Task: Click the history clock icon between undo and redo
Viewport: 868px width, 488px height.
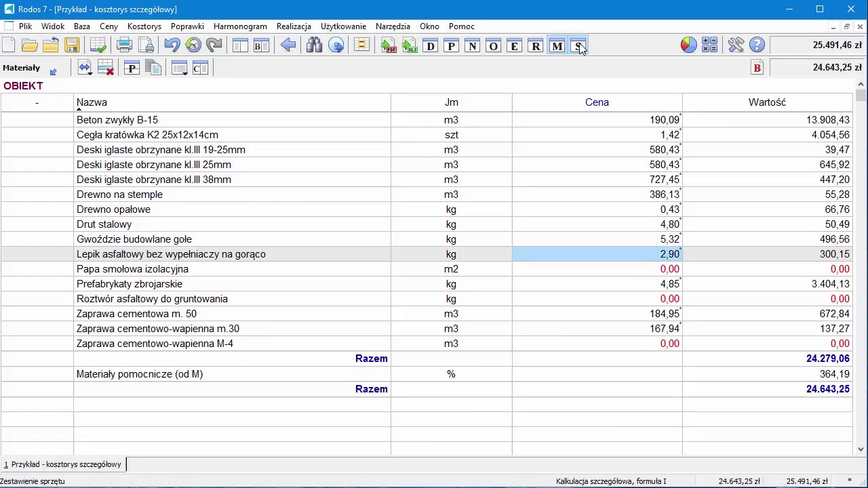Action: [x=193, y=45]
